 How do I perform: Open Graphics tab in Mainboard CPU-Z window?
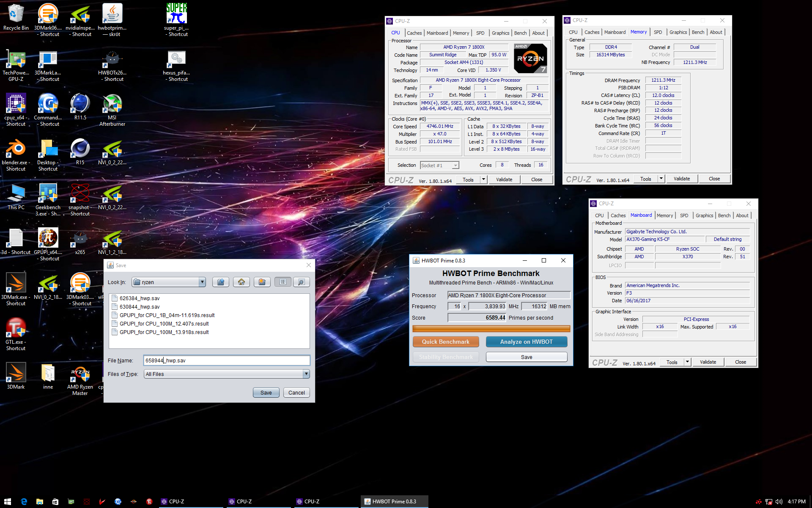(x=704, y=215)
